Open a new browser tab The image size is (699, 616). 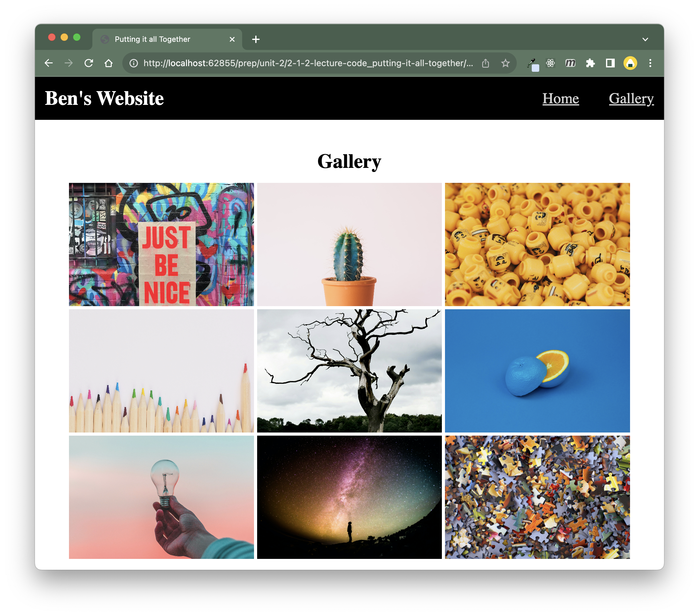[x=256, y=39]
